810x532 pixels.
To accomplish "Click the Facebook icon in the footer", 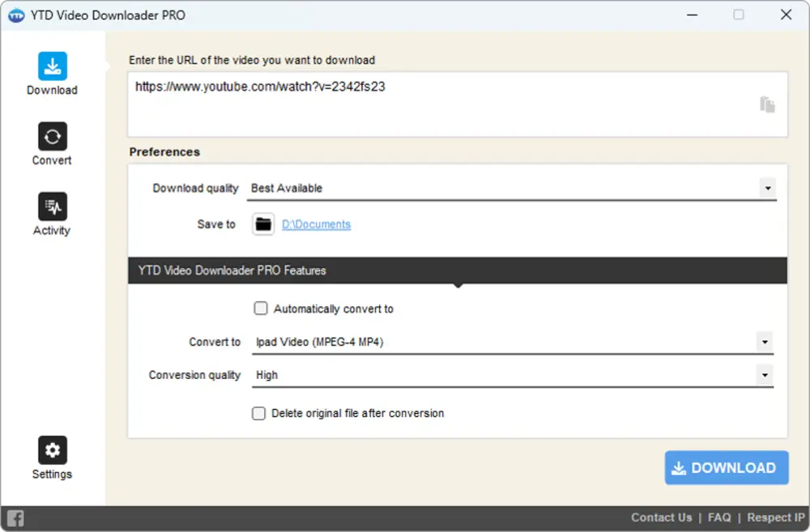I will pos(15,517).
